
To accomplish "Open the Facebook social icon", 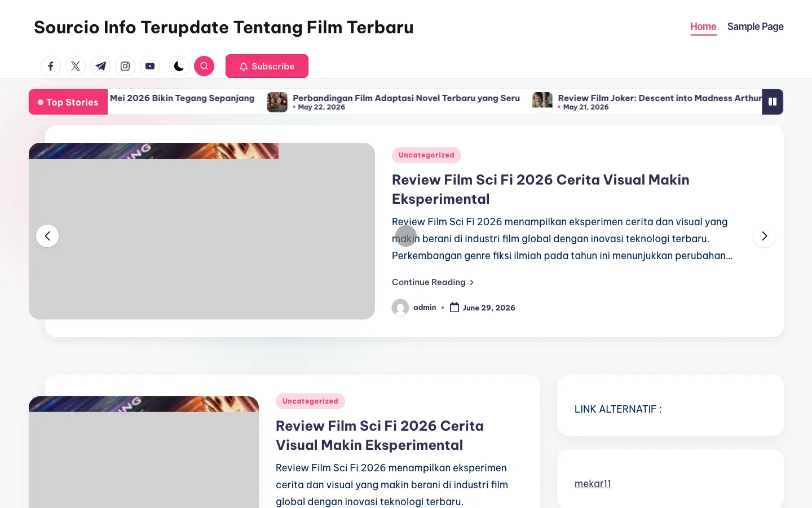I will pyautogui.click(x=51, y=66).
